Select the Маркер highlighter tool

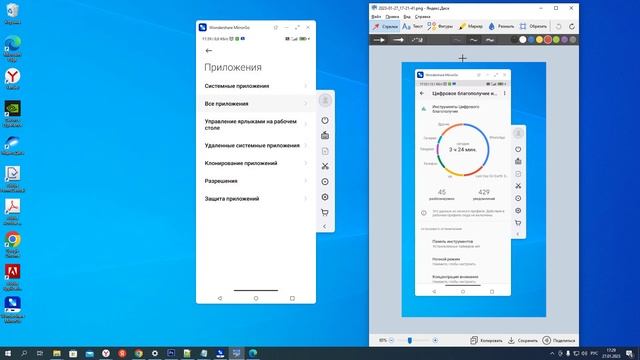(470, 27)
